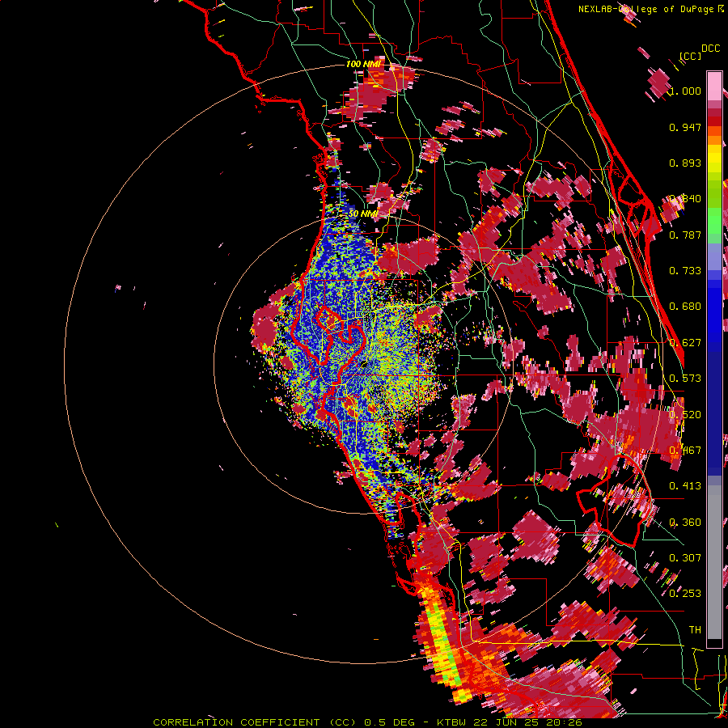Select the 0.893 legend value
The width and height of the screenshot is (728, 728).
685,163
